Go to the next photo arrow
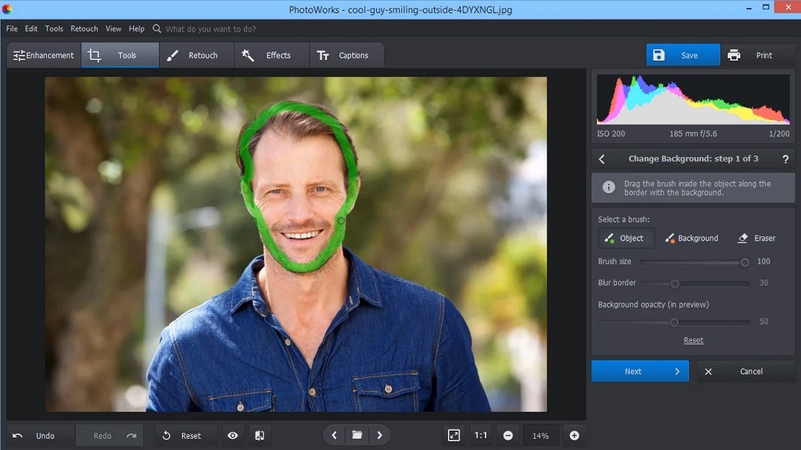Viewport: 801px width, 450px height. coord(380,436)
